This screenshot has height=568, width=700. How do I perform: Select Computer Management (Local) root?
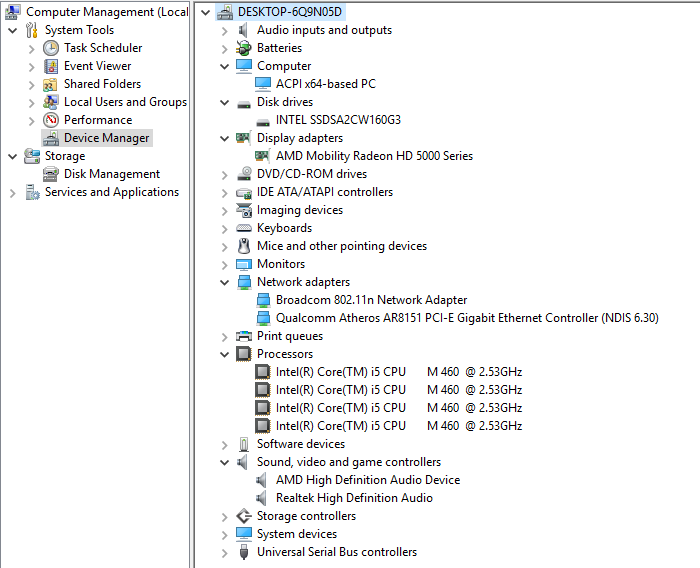click(x=107, y=12)
